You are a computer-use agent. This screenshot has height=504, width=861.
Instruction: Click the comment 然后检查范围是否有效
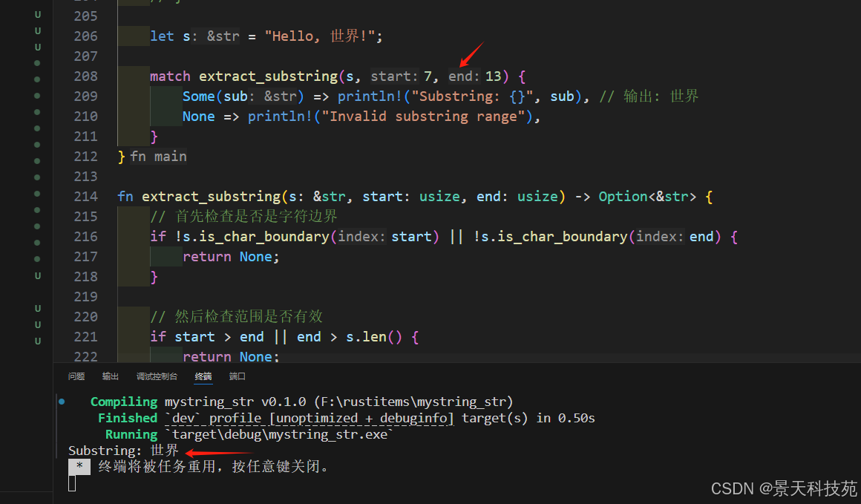pos(237,316)
